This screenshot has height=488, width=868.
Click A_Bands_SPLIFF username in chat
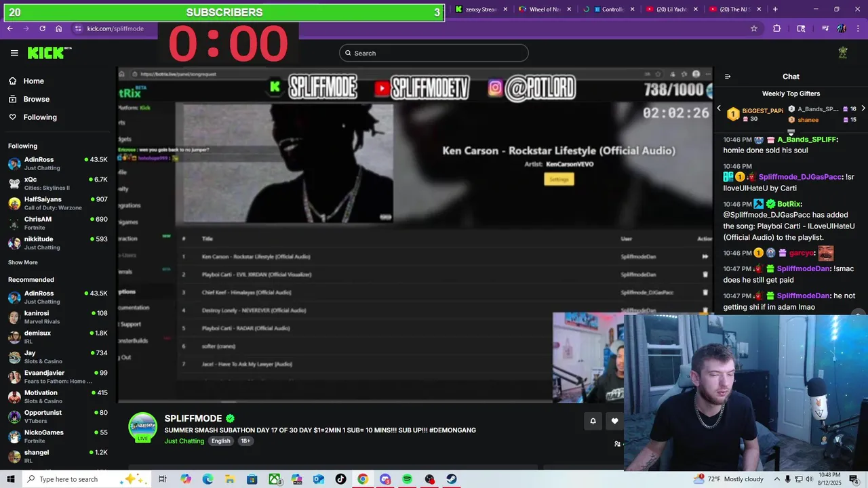pos(808,140)
